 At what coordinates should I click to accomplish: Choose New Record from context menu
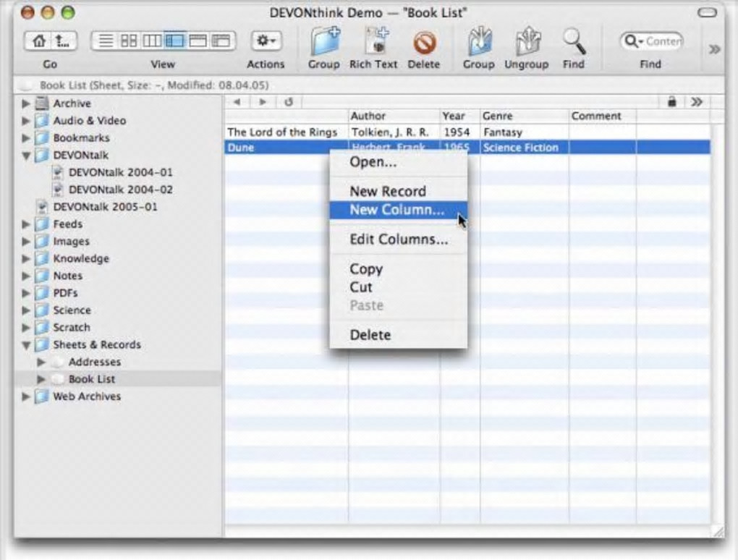(x=399, y=192)
